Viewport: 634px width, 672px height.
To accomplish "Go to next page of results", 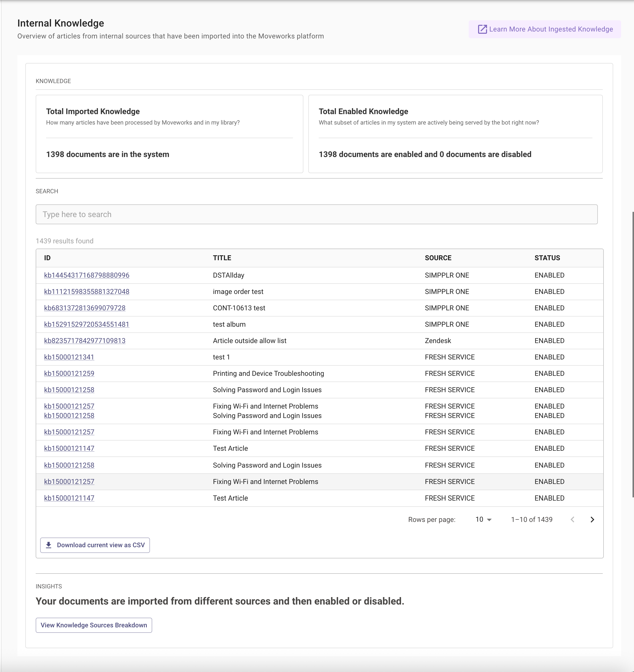I will point(592,519).
